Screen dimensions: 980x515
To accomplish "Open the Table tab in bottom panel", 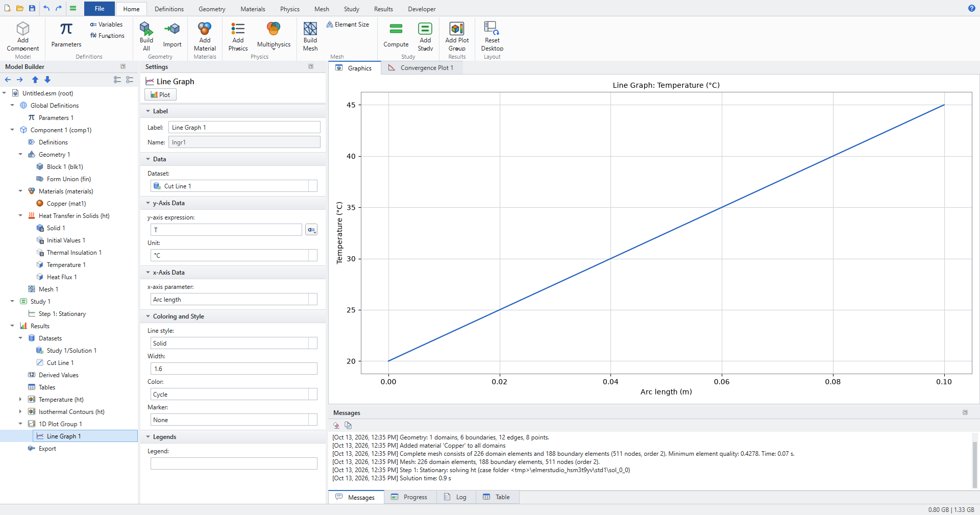I will 497,497.
